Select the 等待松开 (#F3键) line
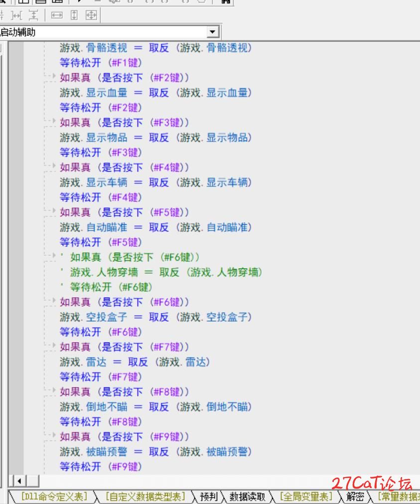Image resolution: width=420 pixels, height=504 pixels. 101,153
